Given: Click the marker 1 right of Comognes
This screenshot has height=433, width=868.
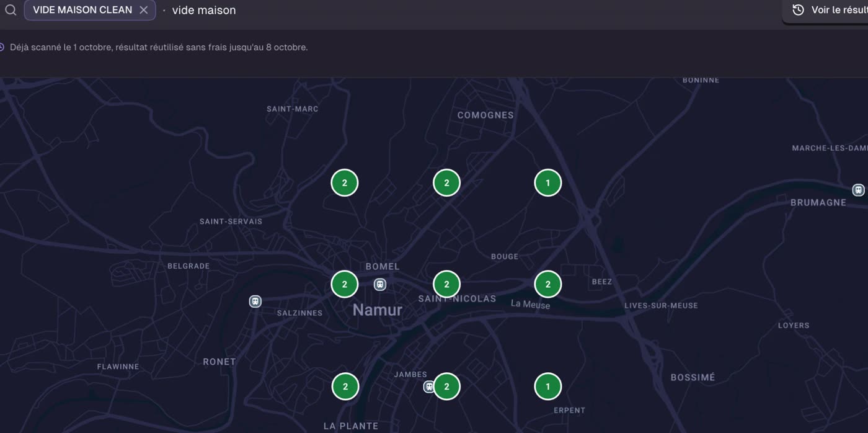Looking at the screenshot, I should pos(547,182).
